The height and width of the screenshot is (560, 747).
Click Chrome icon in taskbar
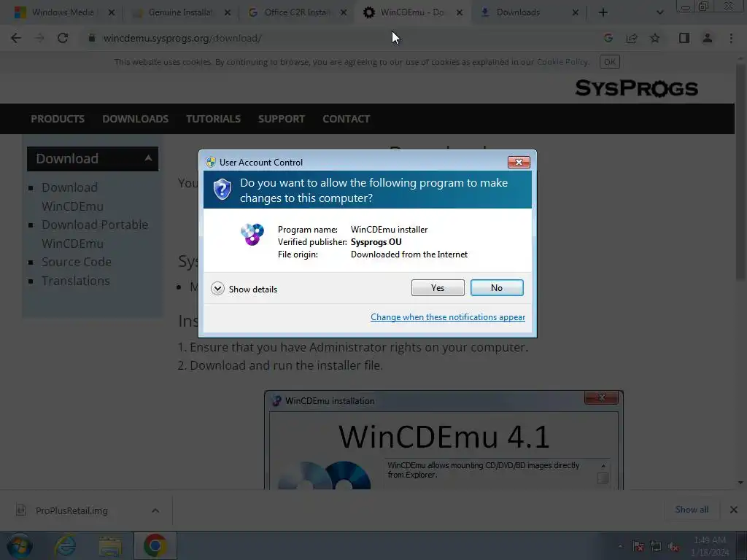click(155, 545)
